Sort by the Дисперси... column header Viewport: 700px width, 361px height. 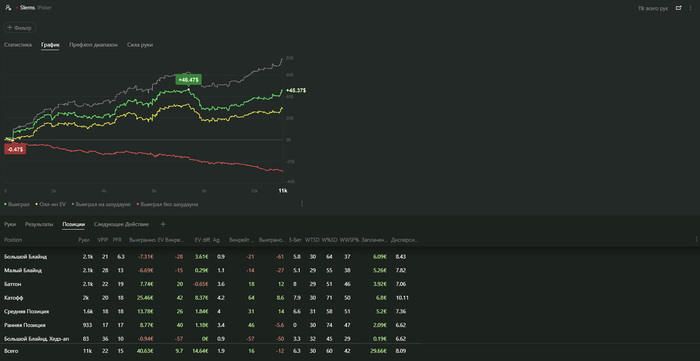(404, 240)
